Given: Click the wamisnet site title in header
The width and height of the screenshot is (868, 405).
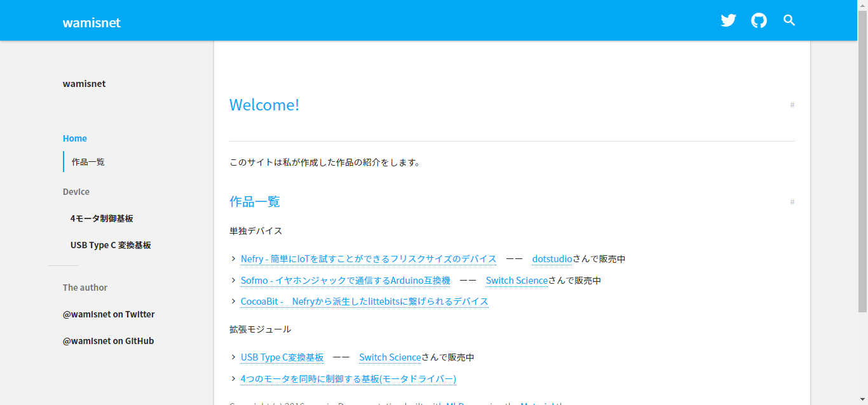Looking at the screenshot, I should [92, 23].
